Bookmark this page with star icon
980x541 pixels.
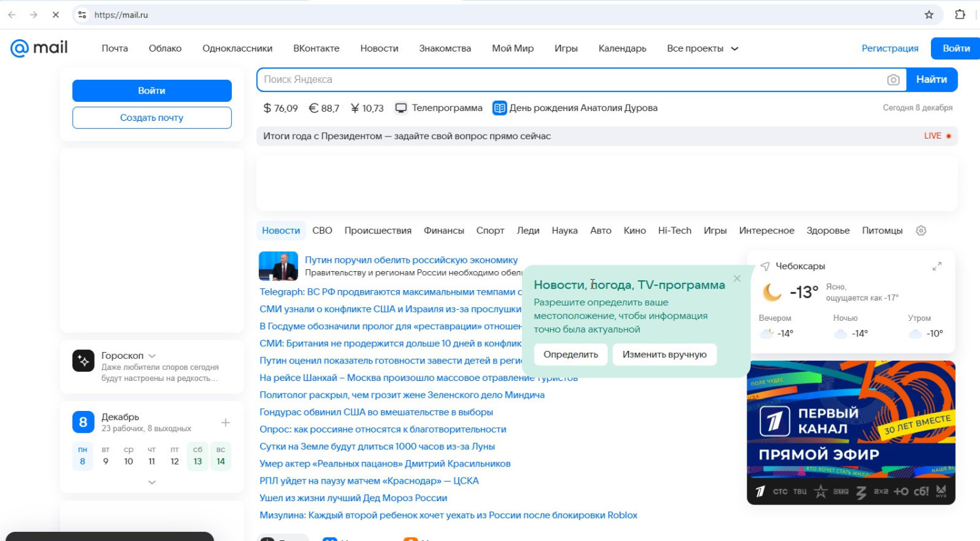(x=929, y=14)
